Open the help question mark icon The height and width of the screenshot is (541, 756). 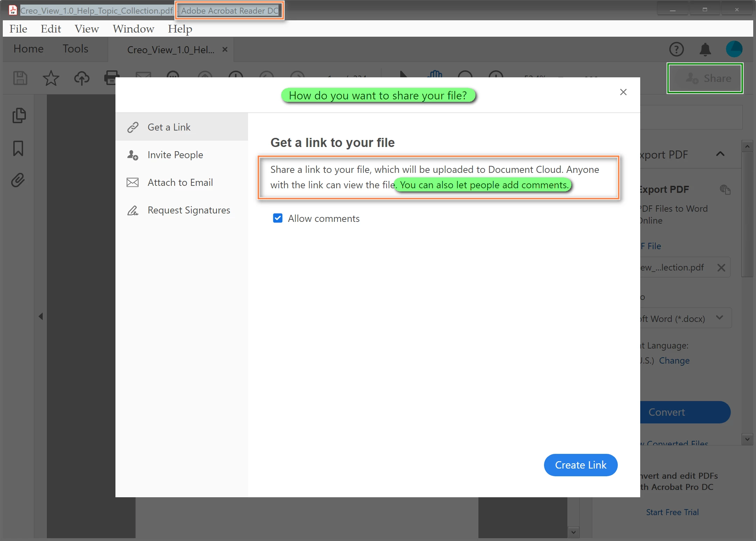tap(676, 49)
